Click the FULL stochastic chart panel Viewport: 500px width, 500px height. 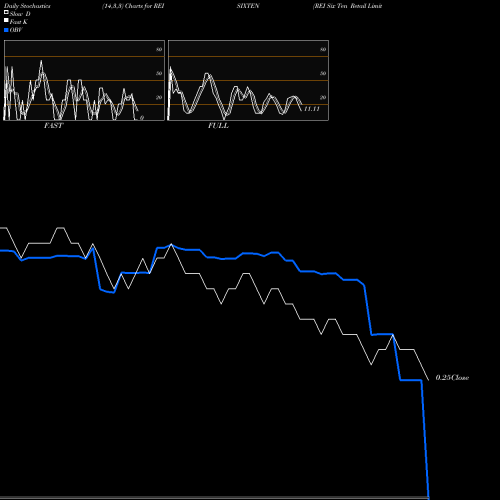[x=248, y=80]
